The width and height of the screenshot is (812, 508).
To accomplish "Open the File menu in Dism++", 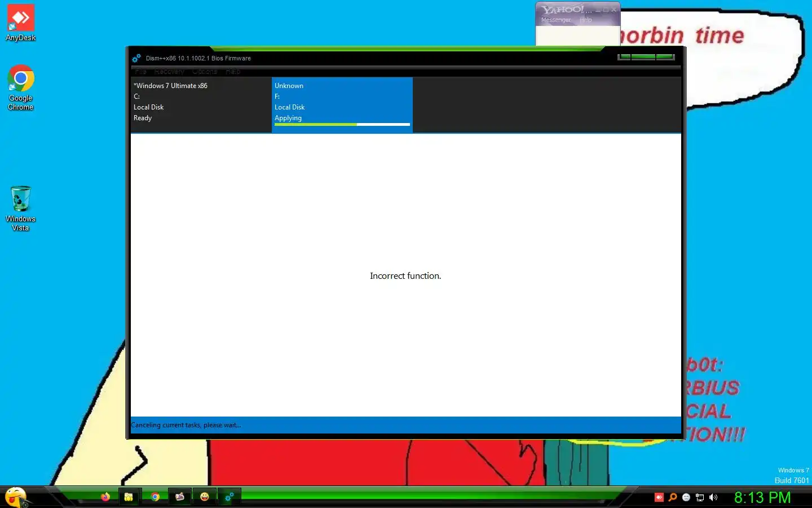I will (x=141, y=72).
